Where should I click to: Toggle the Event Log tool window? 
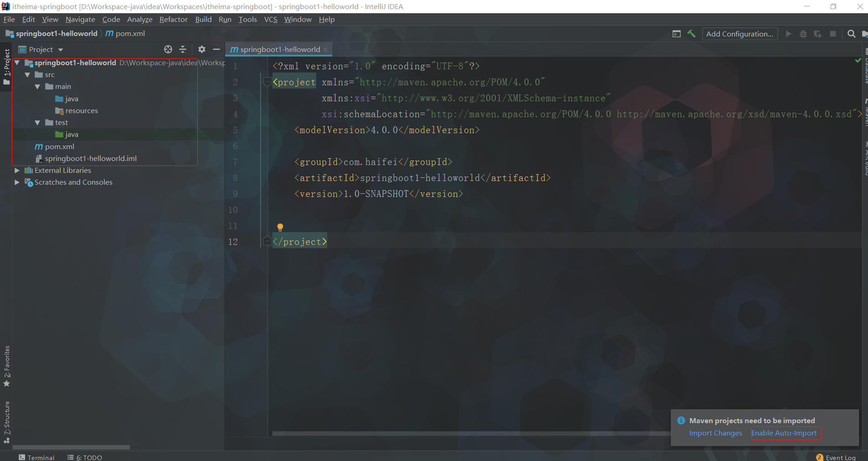tap(836, 457)
